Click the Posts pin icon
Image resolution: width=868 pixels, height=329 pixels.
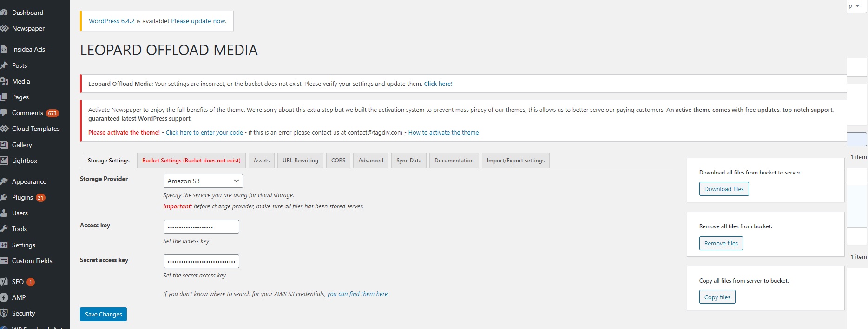coord(4,65)
